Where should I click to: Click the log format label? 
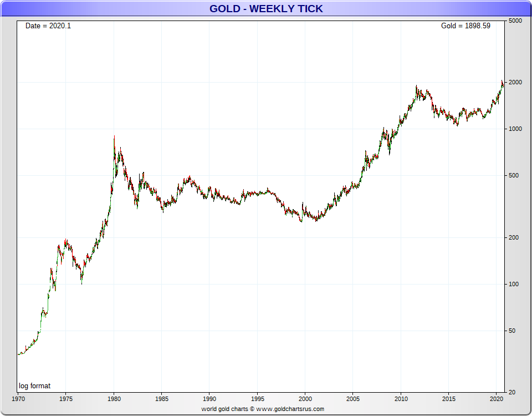34,386
